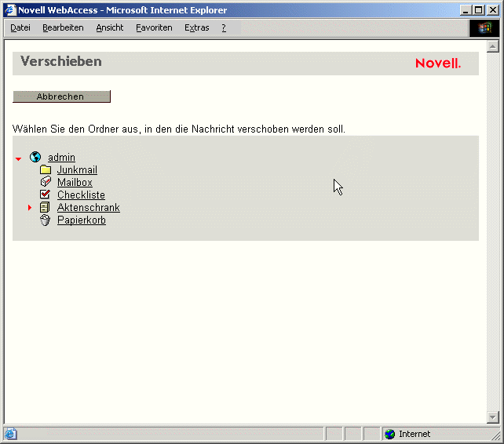Move message to Junkmail folder
Viewport: 504px width, 444px height.
coord(77,170)
